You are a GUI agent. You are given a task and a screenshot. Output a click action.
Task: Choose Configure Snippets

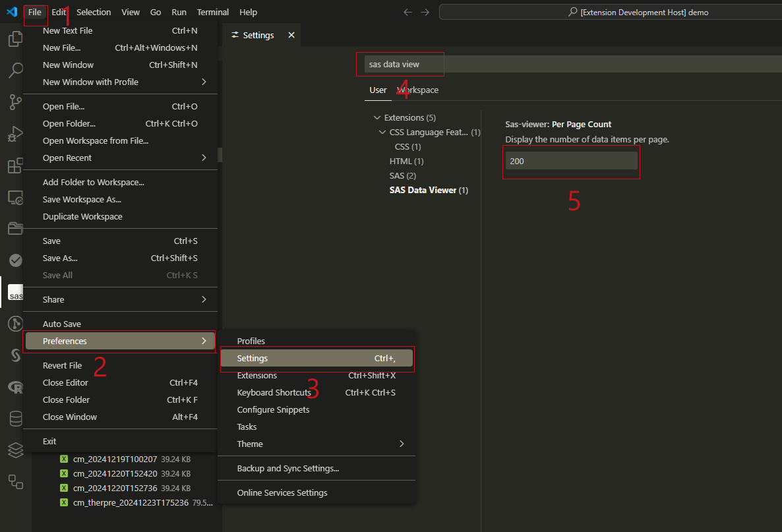coord(316,410)
